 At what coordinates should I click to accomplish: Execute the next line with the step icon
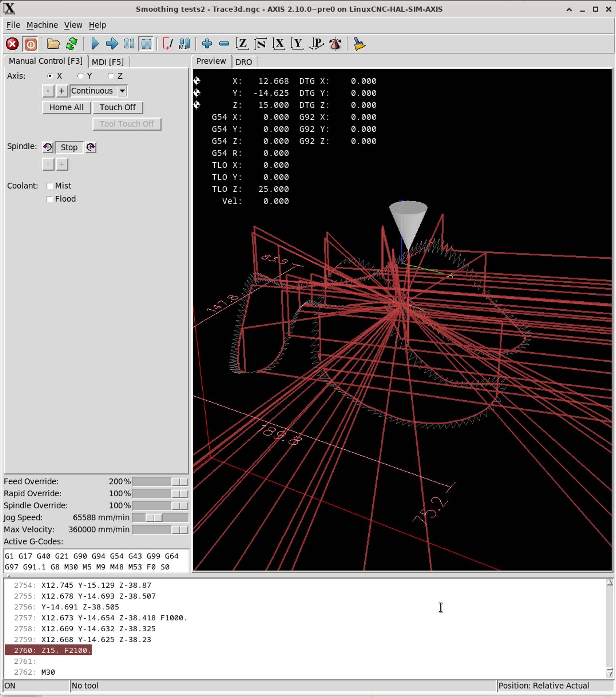[x=112, y=44]
